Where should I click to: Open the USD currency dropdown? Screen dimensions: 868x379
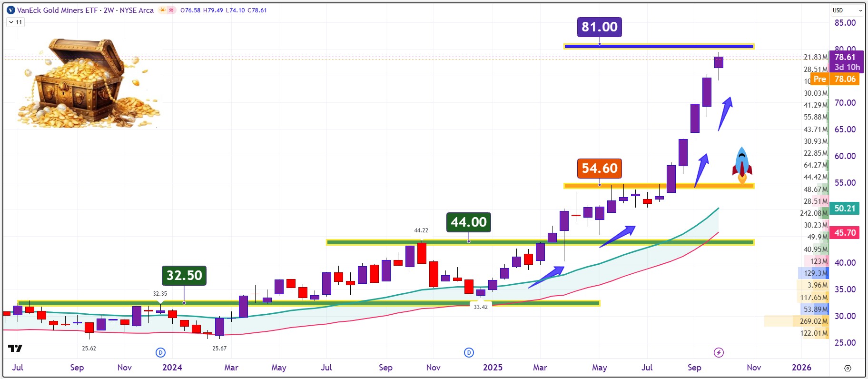pos(847,10)
